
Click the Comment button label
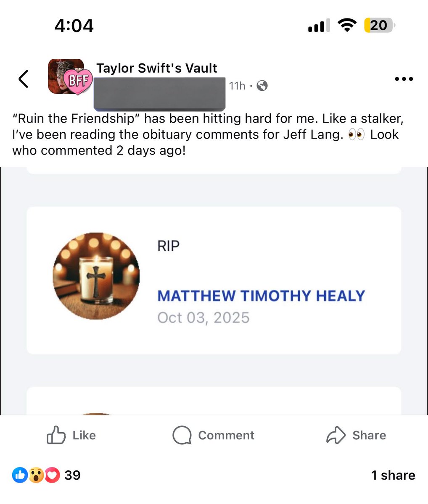pos(226,435)
